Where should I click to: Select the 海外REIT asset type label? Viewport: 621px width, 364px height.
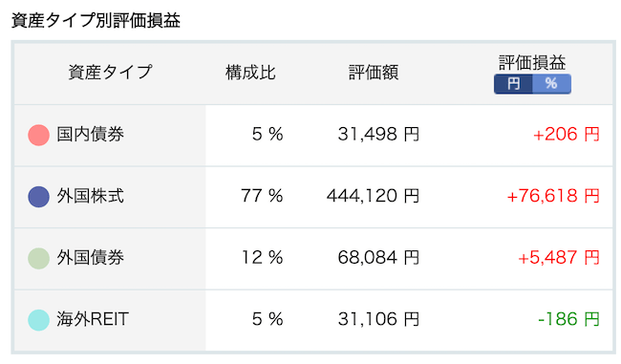coord(93,319)
